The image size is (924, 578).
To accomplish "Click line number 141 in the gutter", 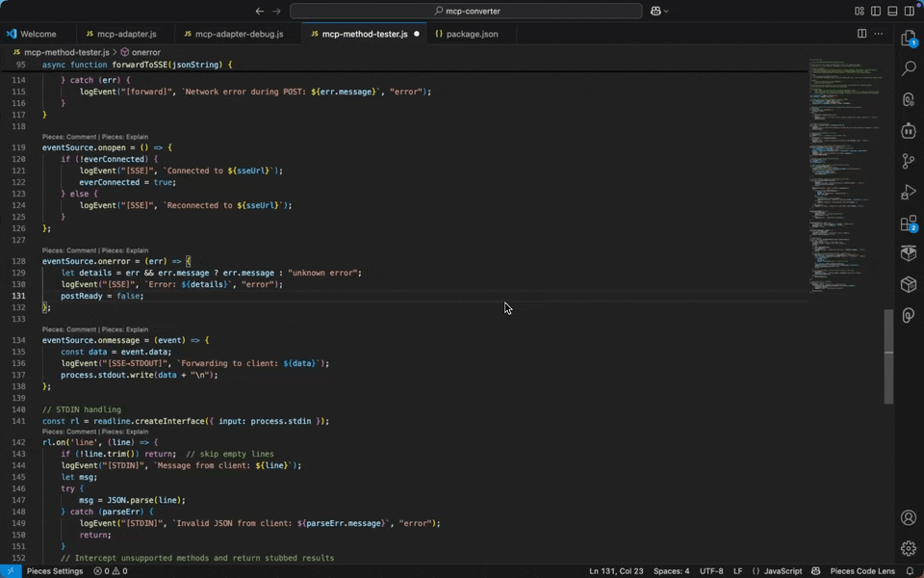I will click(x=18, y=421).
